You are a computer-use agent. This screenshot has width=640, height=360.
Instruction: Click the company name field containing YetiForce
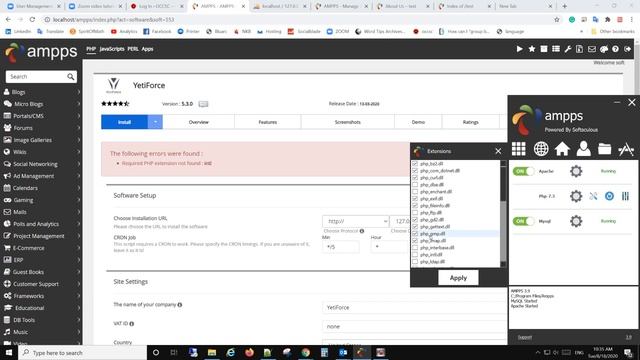[x=415, y=307]
